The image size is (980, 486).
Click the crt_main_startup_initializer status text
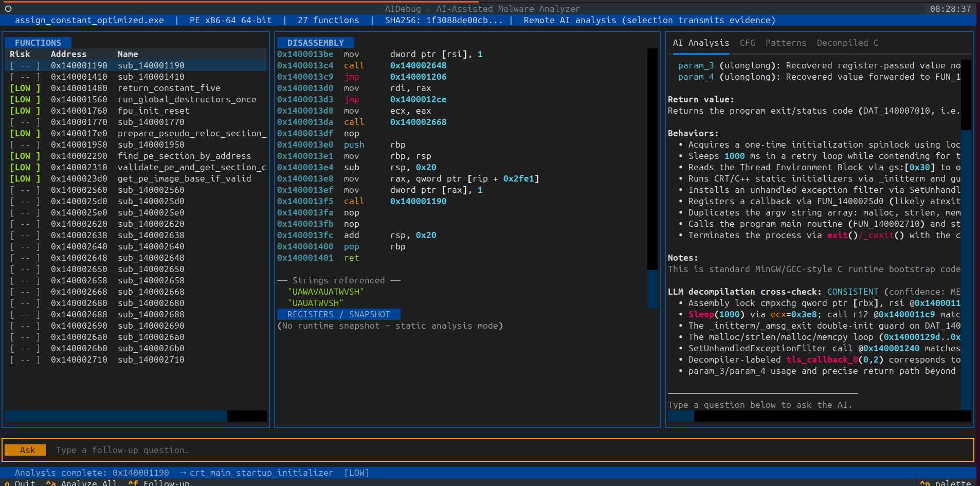pos(261,473)
